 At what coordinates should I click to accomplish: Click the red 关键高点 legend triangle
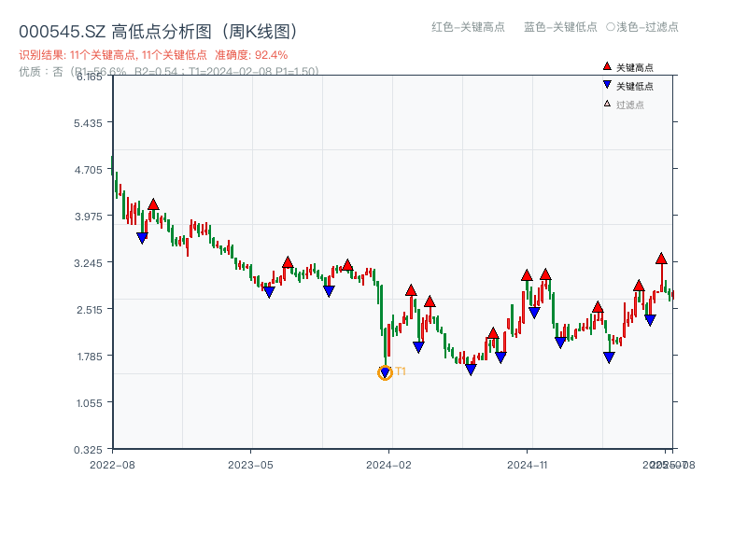coord(607,66)
